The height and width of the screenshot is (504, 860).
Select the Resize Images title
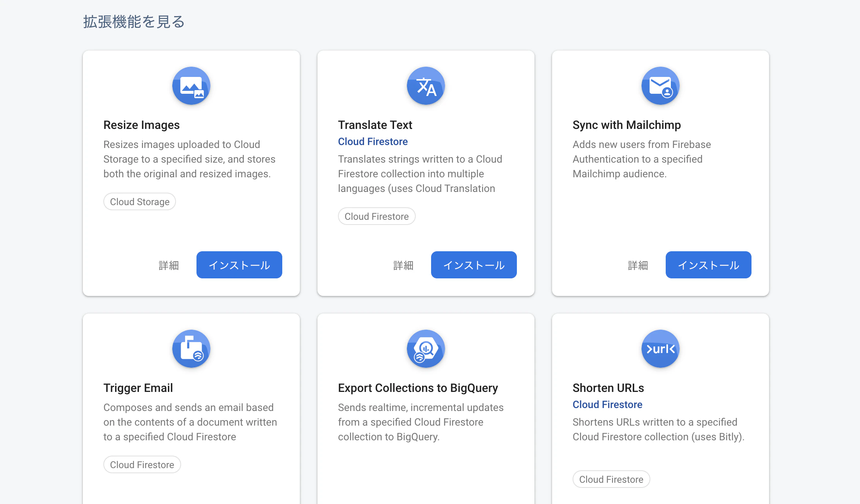[142, 125]
